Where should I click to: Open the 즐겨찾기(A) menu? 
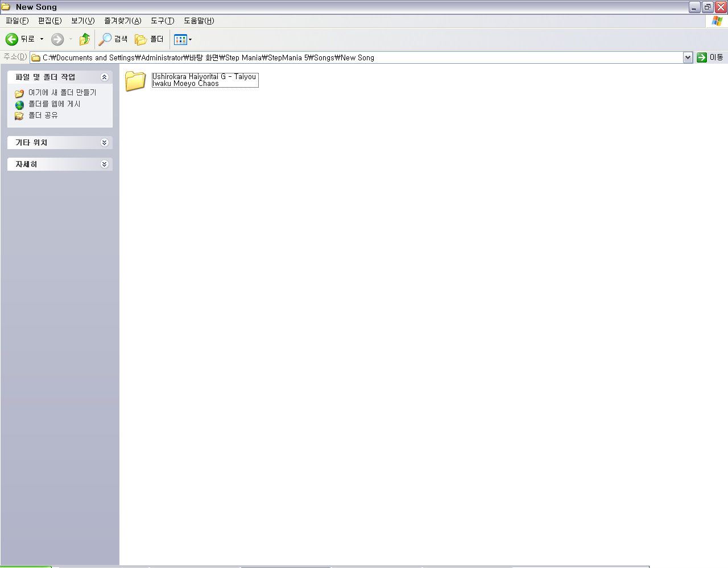pyautogui.click(x=123, y=20)
